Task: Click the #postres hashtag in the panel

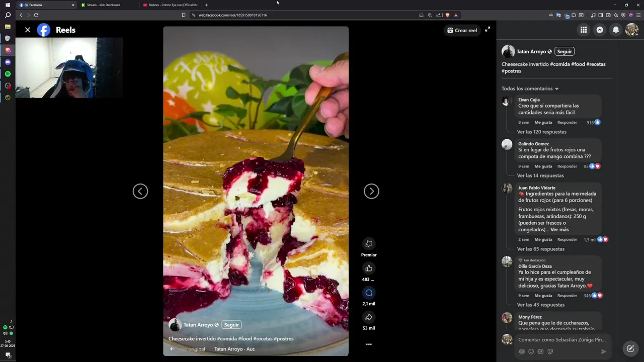Action: pyautogui.click(x=512, y=71)
